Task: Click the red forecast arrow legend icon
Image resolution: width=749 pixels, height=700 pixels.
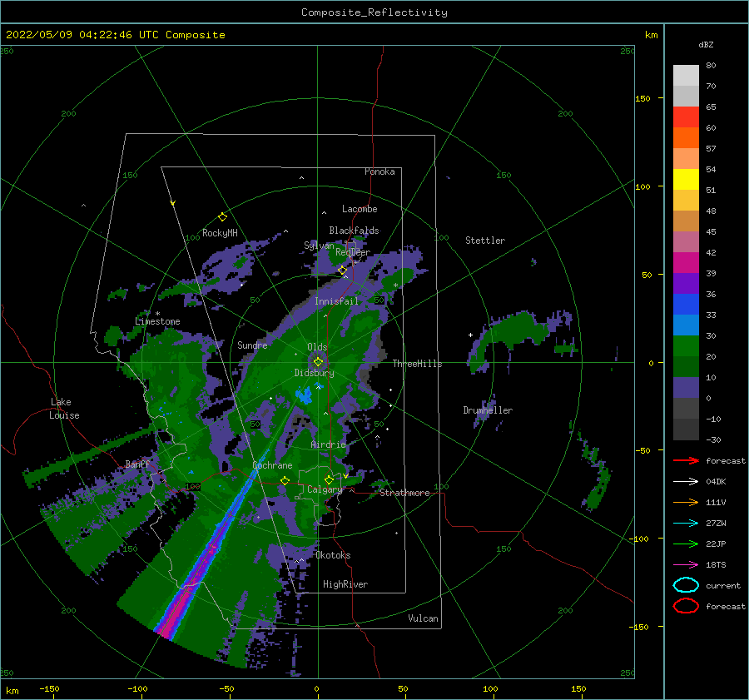Action: tap(686, 460)
